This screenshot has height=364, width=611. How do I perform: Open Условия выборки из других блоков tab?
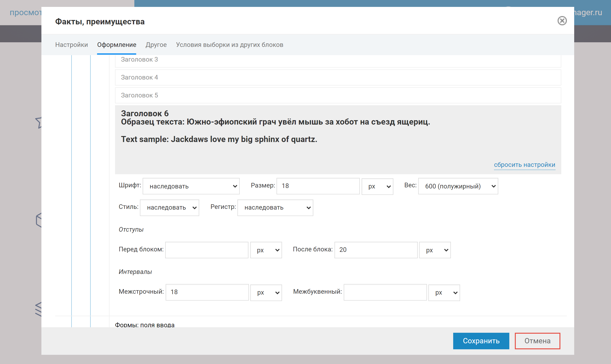(229, 45)
